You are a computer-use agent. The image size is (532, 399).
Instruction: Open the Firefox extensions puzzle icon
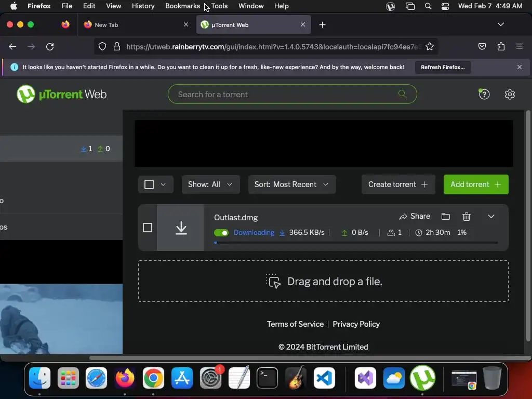[501, 46]
